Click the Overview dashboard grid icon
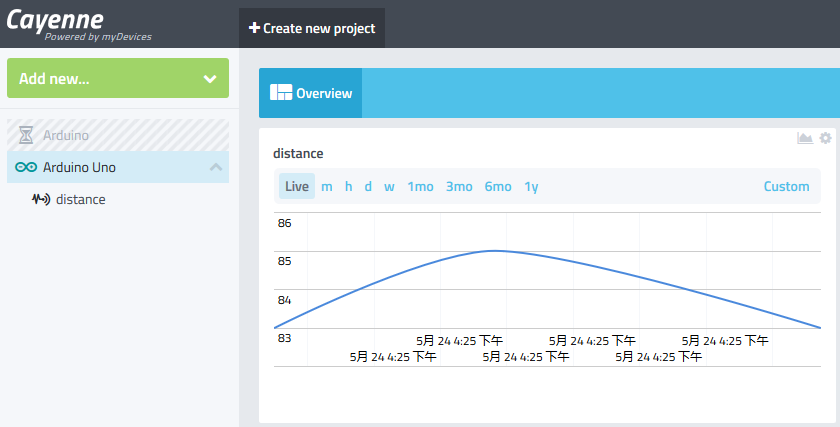The height and width of the screenshot is (427, 840). (281, 93)
